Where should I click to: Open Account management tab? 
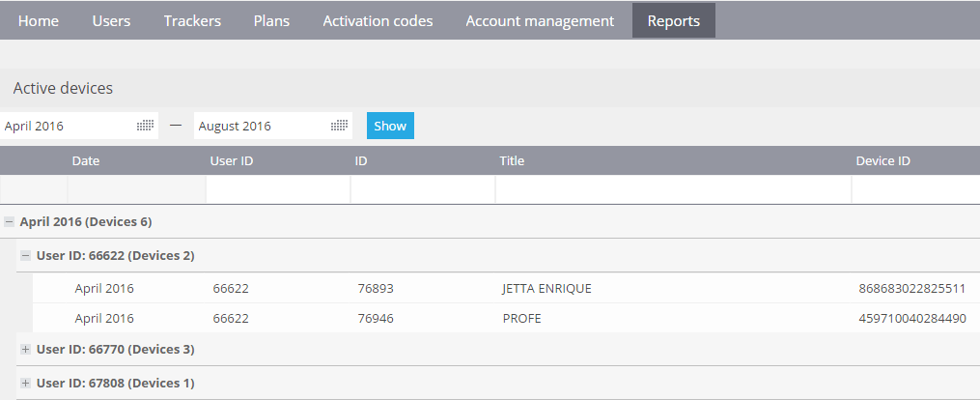540,20
